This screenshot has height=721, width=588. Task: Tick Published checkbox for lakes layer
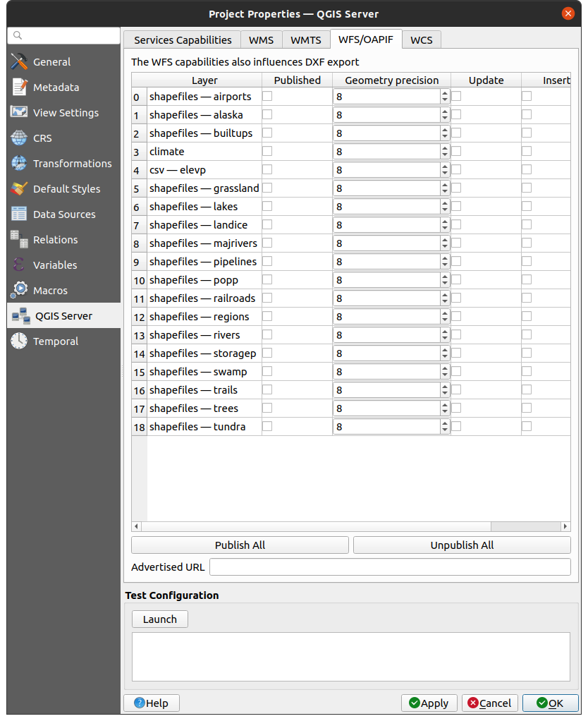268,206
